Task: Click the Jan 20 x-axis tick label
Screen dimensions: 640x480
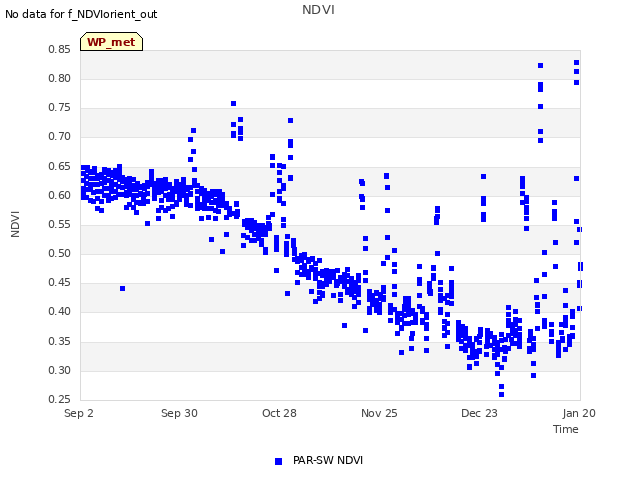Action: click(579, 413)
